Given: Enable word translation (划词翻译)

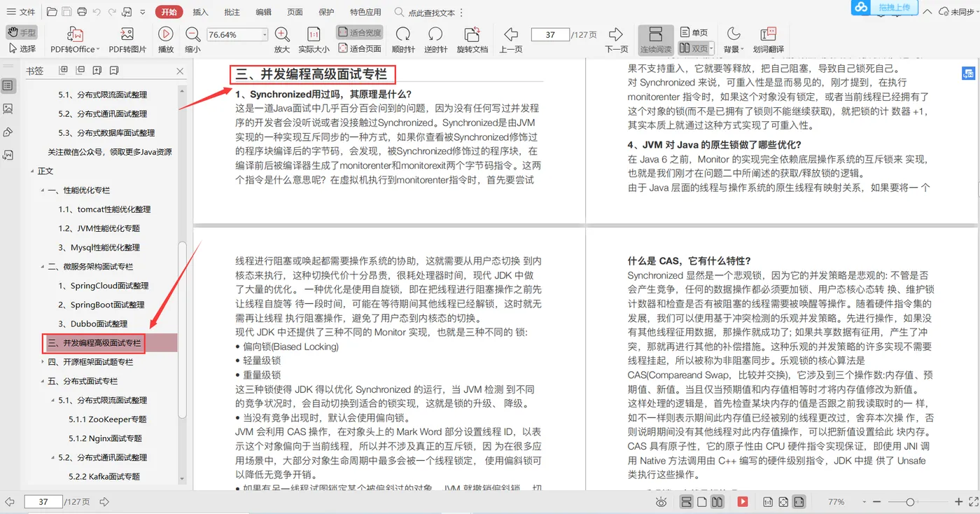Looking at the screenshot, I should 768,40.
